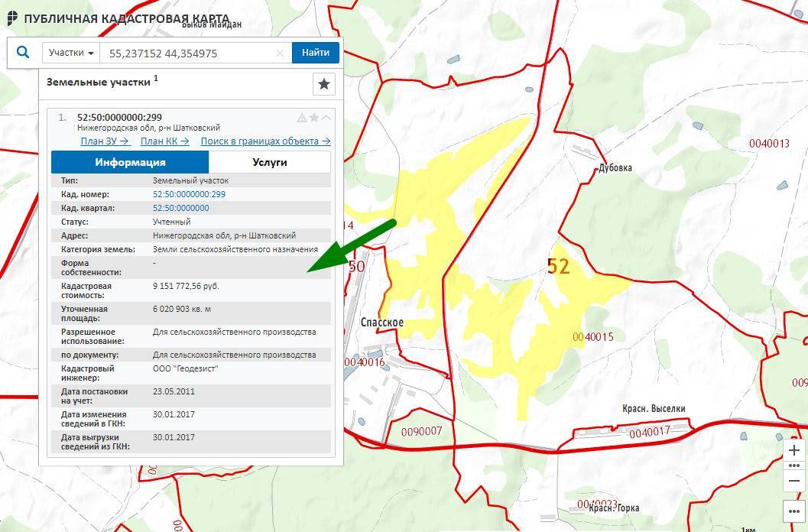The image size is (808, 532).
Task: Click the warning triangle icon on the result
Action: coord(302,118)
